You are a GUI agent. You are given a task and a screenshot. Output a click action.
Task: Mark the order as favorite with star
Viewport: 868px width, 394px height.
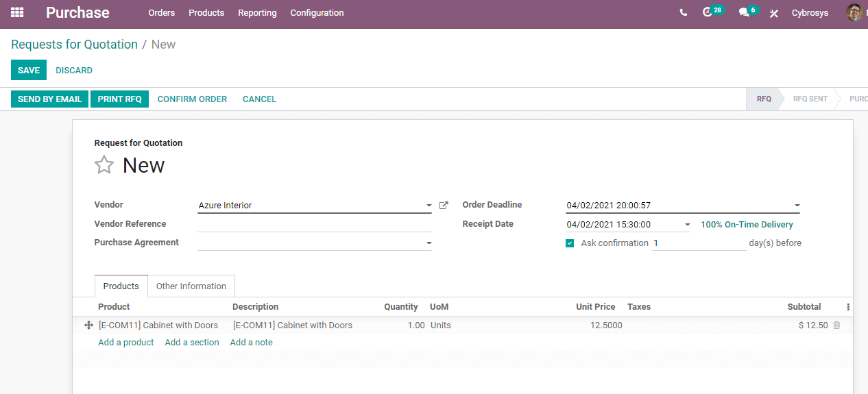pos(104,165)
